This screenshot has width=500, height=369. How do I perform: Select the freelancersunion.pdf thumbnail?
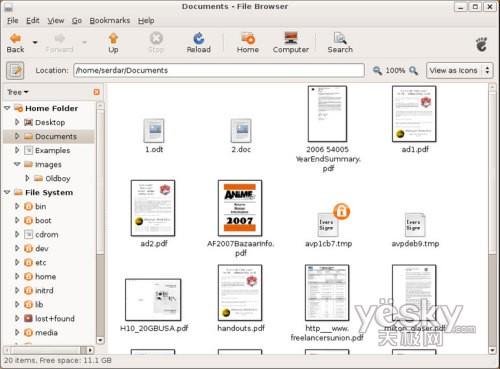pos(327,293)
